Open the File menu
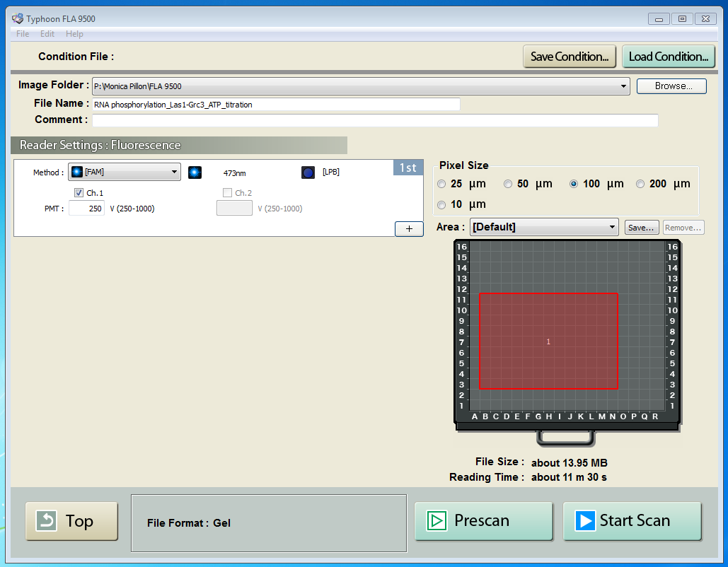728x567 pixels. pos(23,34)
